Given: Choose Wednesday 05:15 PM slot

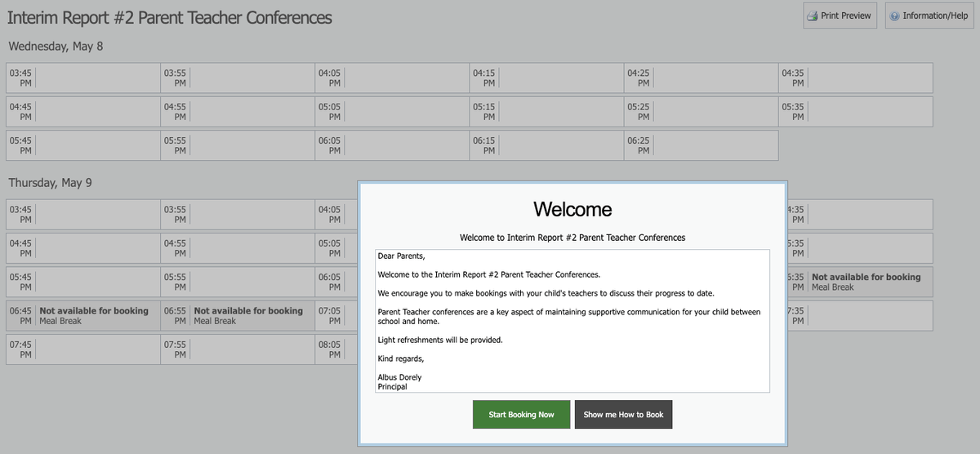Looking at the screenshot, I should pos(546,112).
